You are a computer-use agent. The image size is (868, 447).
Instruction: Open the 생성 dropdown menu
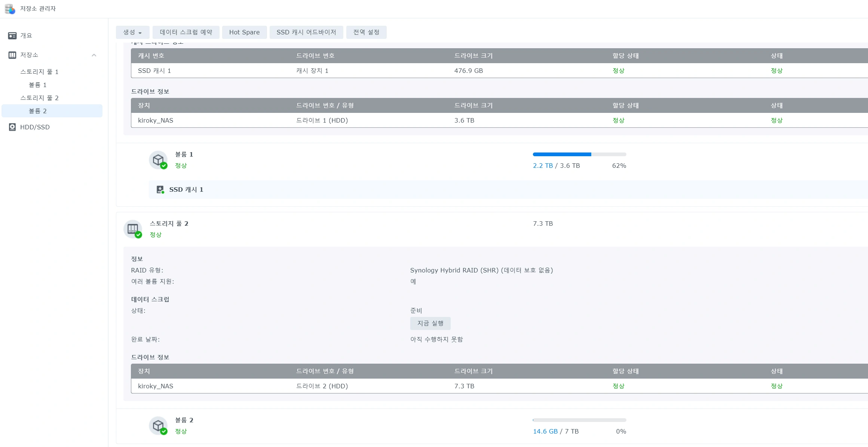point(132,33)
